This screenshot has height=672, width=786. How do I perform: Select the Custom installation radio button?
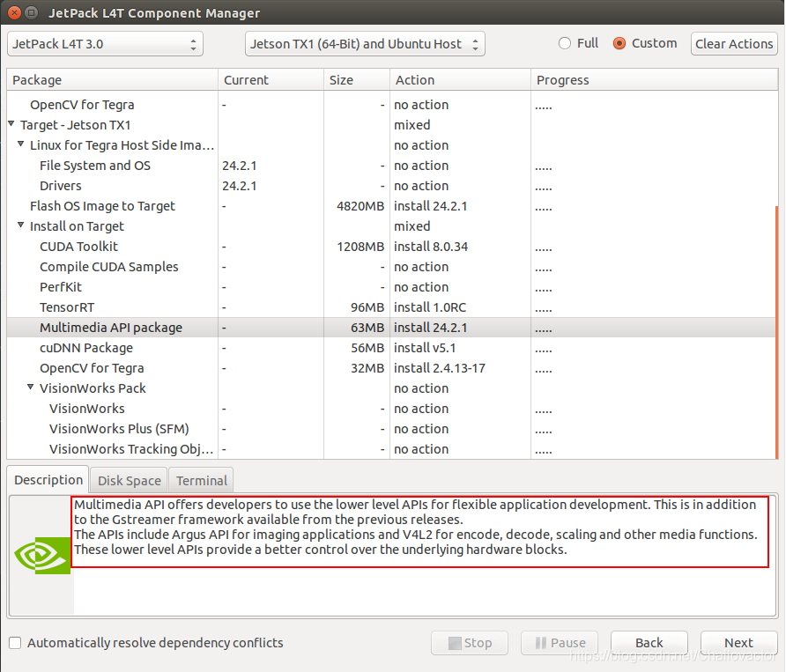[619, 44]
